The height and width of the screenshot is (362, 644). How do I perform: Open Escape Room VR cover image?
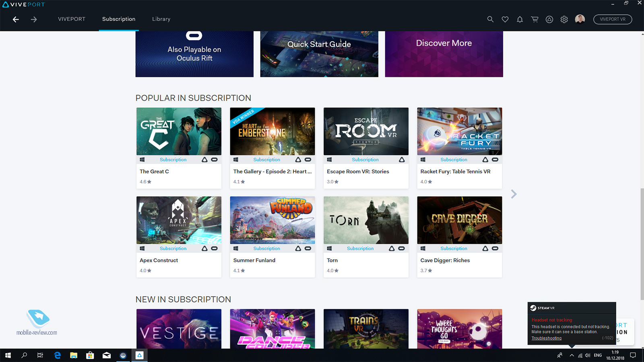[366, 131]
